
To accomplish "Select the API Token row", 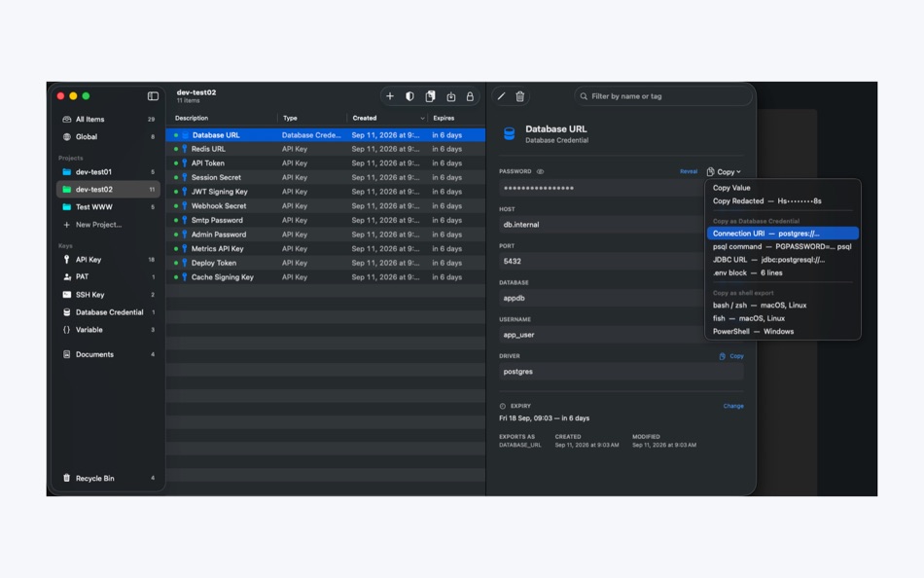I will point(326,163).
